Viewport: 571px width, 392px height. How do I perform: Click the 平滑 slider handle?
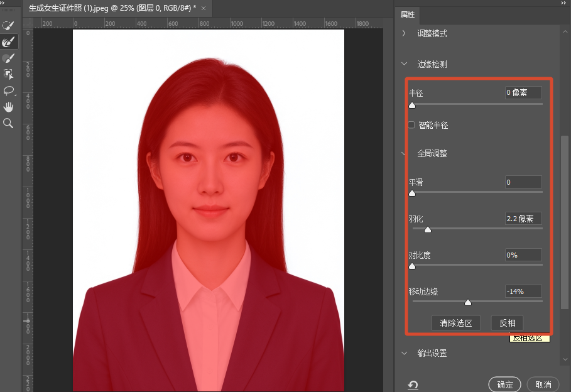412,193
